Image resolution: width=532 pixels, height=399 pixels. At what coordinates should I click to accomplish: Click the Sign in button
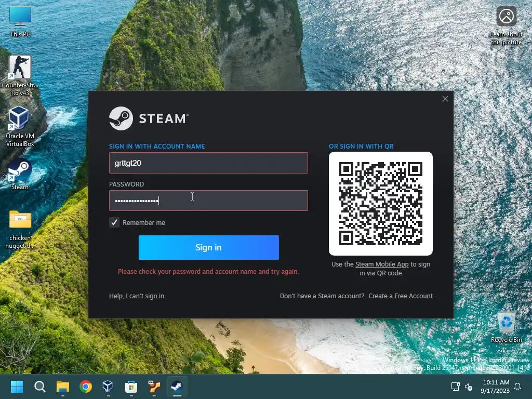pyautogui.click(x=209, y=247)
